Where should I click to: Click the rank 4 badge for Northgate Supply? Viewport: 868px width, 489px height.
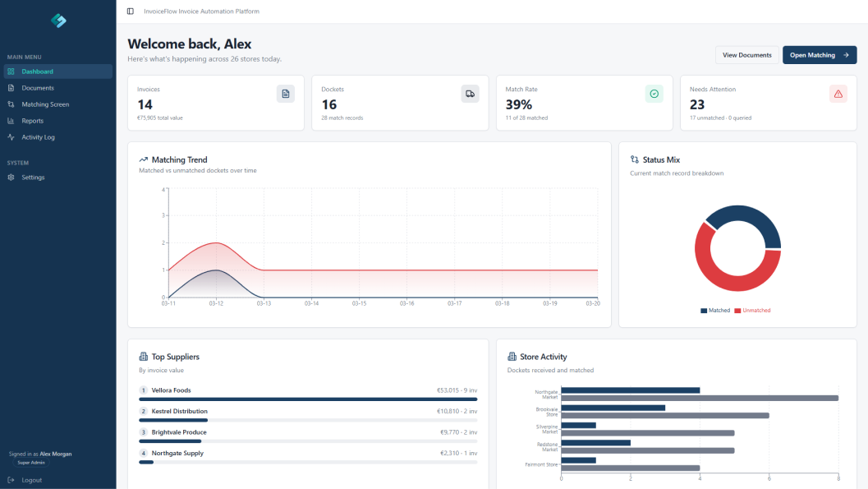(x=144, y=454)
